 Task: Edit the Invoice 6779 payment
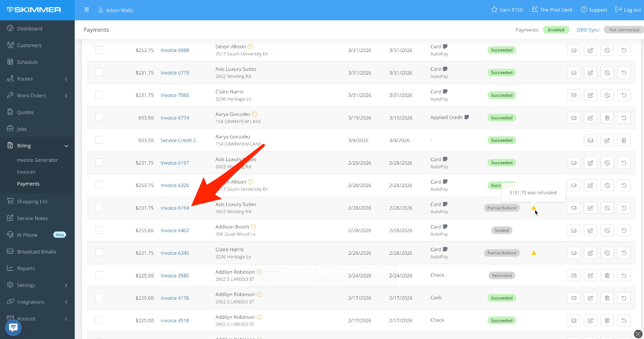590,73
